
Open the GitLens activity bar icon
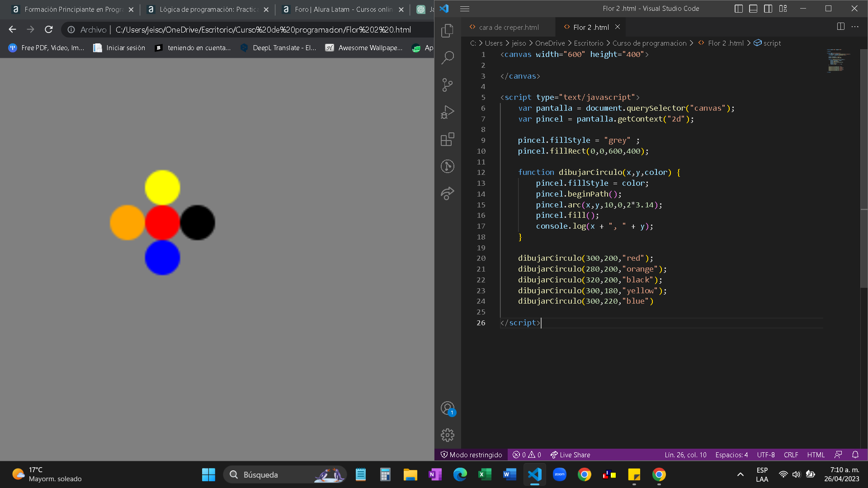tap(448, 166)
